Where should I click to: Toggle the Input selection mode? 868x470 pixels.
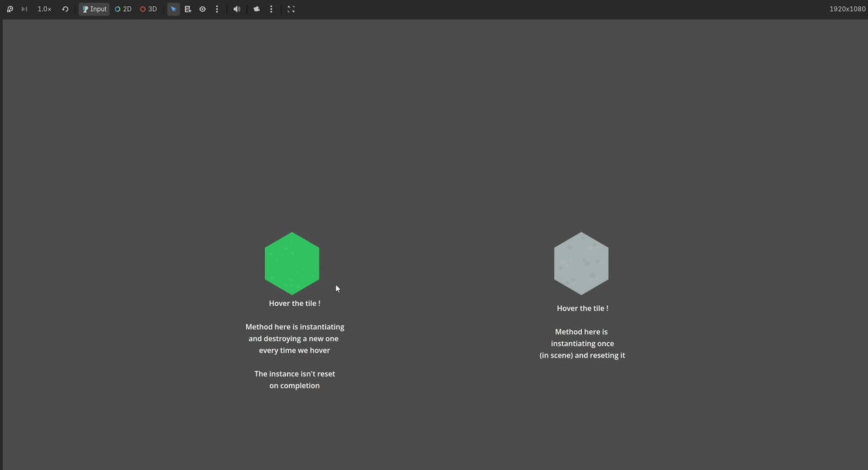(94, 9)
